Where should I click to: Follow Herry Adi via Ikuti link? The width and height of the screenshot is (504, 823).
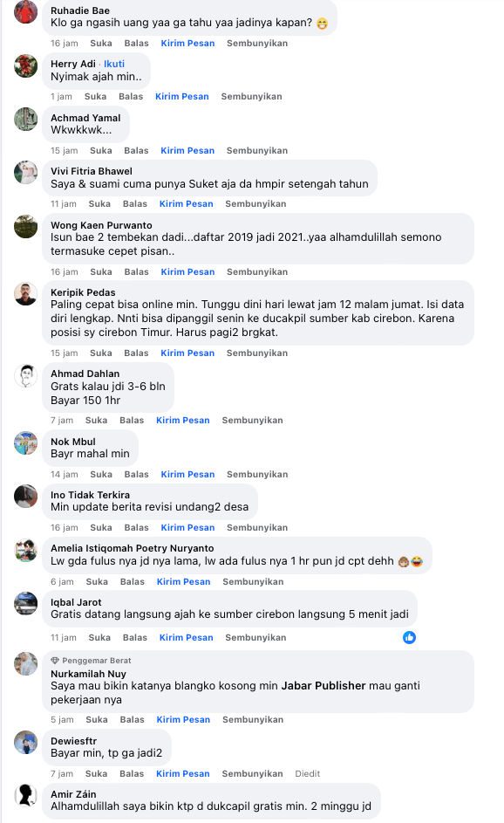click(114, 64)
